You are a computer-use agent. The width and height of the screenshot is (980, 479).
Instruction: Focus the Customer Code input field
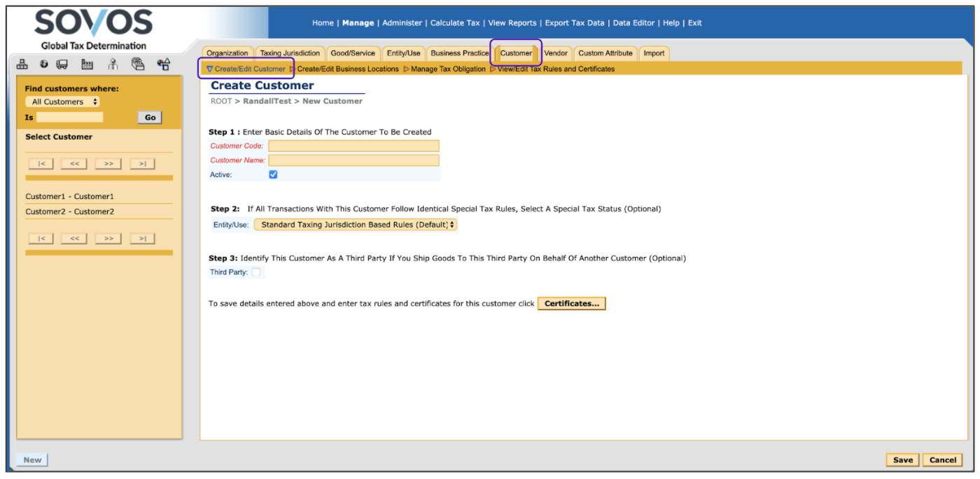pyautogui.click(x=353, y=146)
